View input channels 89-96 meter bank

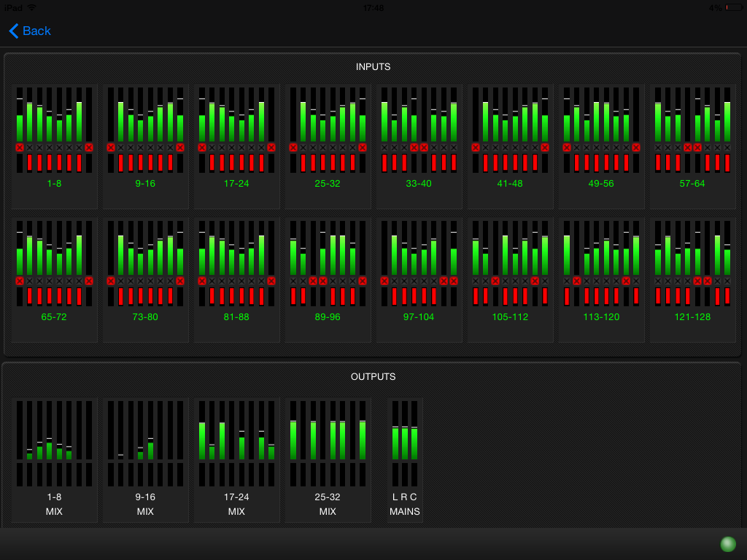click(x=328, y=279)
